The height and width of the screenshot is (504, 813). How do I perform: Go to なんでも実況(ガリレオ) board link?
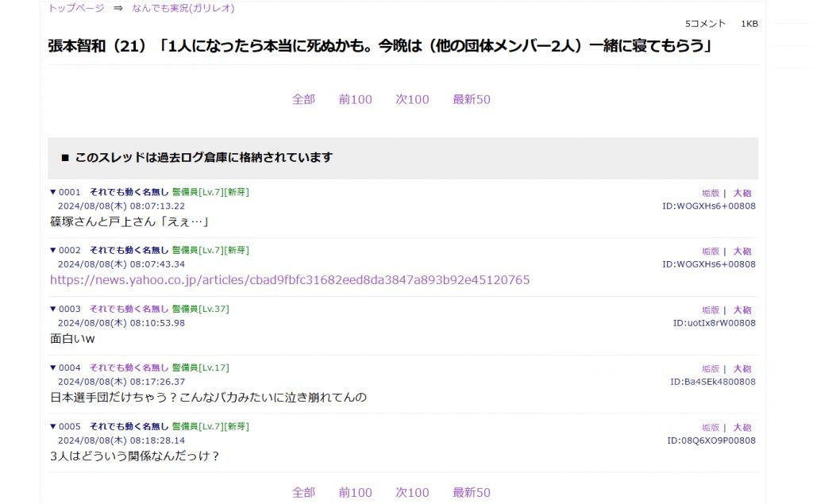(x=183, y=8)
